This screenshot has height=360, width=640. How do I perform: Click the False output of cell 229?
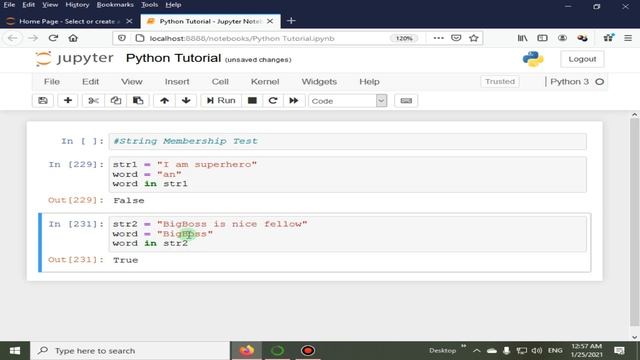pyautogui.click(x=129, y=200)
